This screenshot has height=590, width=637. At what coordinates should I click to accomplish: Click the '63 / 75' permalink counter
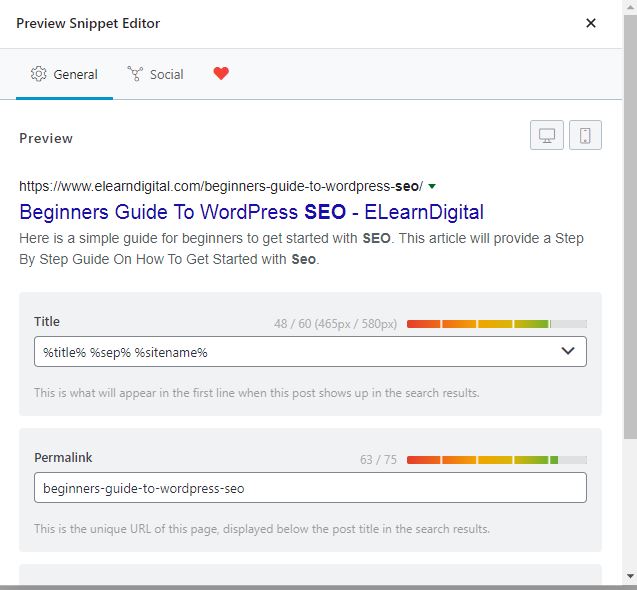tap(378, 460)
